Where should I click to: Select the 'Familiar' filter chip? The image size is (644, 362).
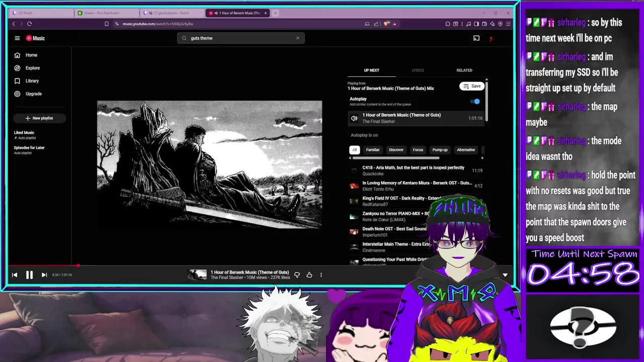(373, 150)
